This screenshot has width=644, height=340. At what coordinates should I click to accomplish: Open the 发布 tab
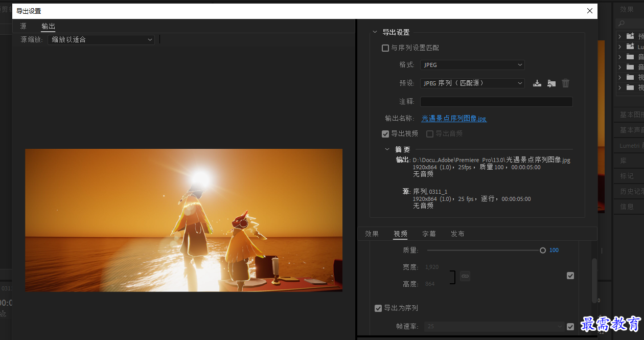point(457,234)
